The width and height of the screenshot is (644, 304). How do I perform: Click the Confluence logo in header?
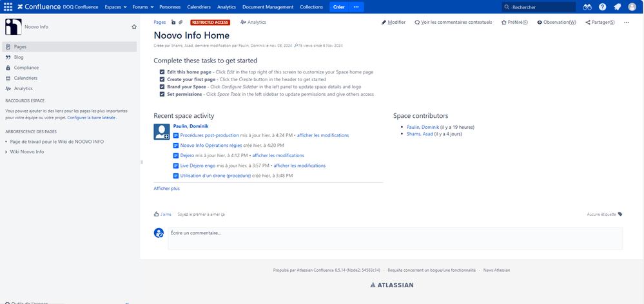(x=39, y=7)
